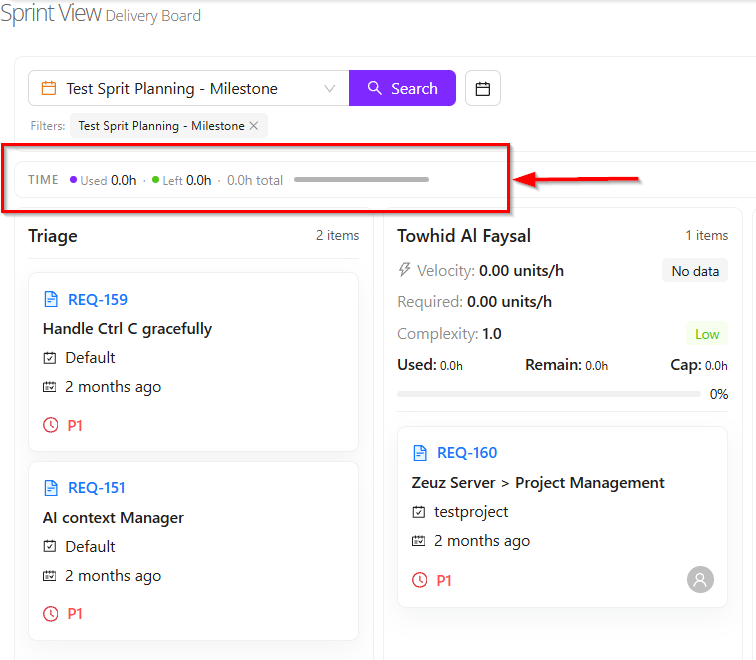Click the date icon beside REQ-151's 2 months ago
This screenshot has width=756, height=660.
pos(50,576)
